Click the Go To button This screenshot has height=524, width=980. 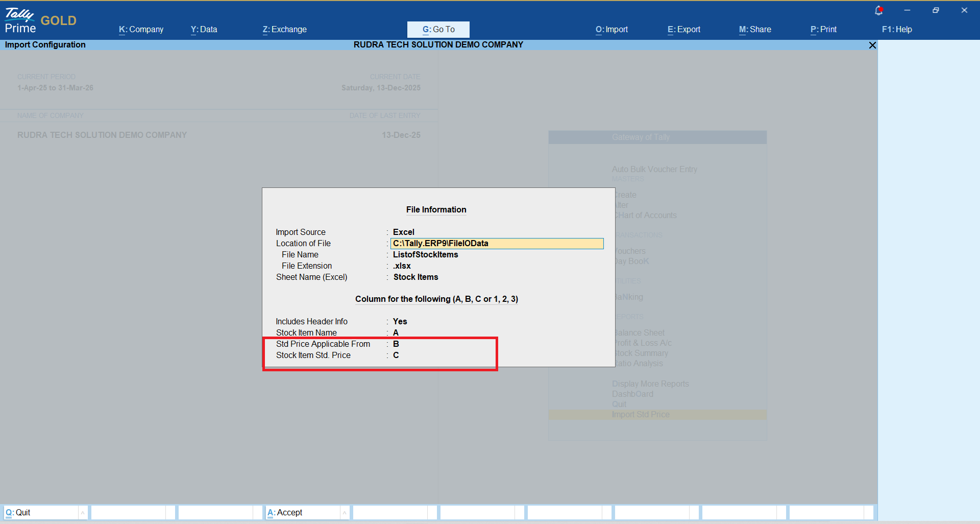(x=438, y=30)
